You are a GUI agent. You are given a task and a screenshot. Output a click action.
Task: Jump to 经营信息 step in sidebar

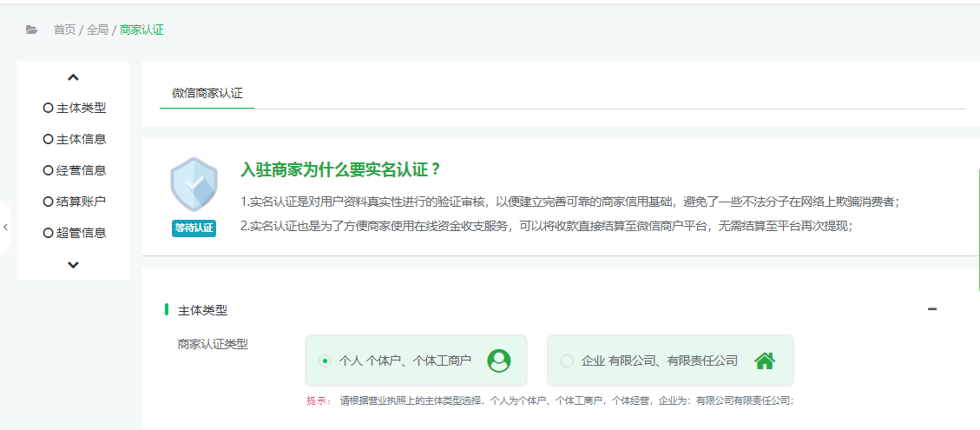81,170
